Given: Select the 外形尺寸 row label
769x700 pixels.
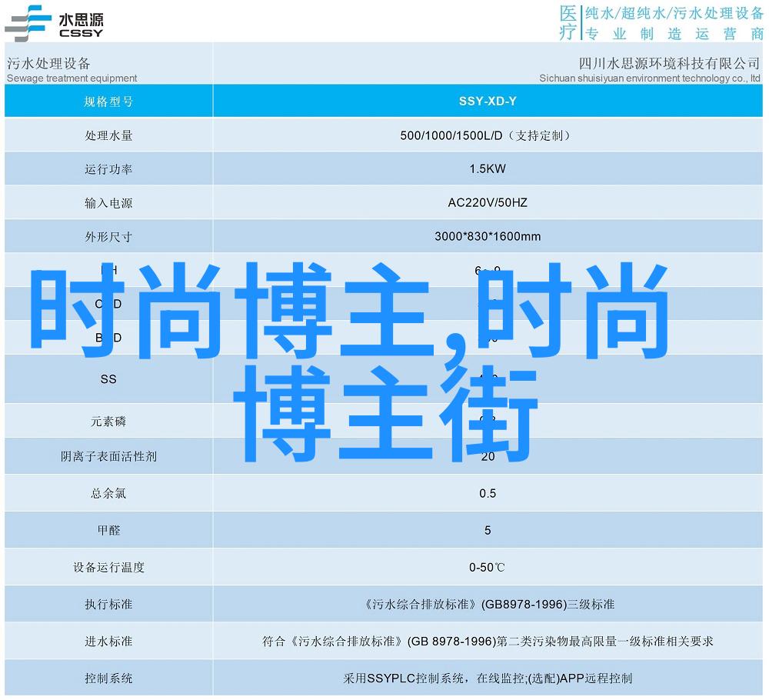Looking at the screenshot, I should 108,237.
